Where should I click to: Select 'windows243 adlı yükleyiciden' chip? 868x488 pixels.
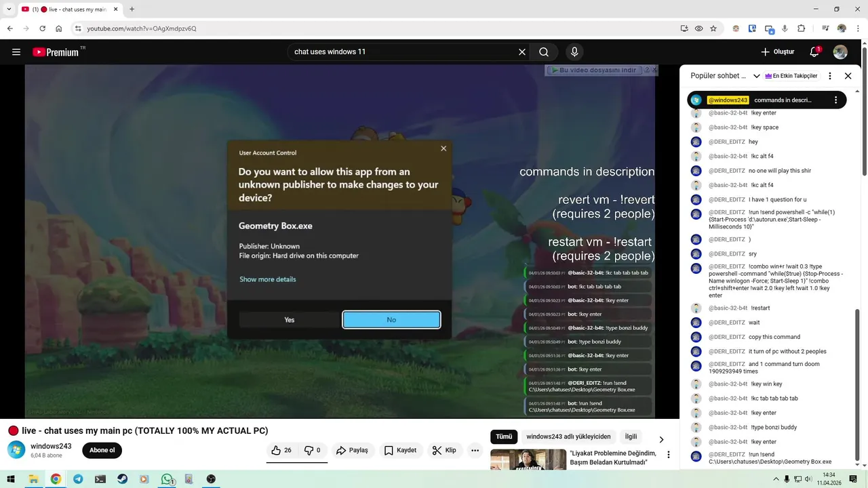[568, 436]
